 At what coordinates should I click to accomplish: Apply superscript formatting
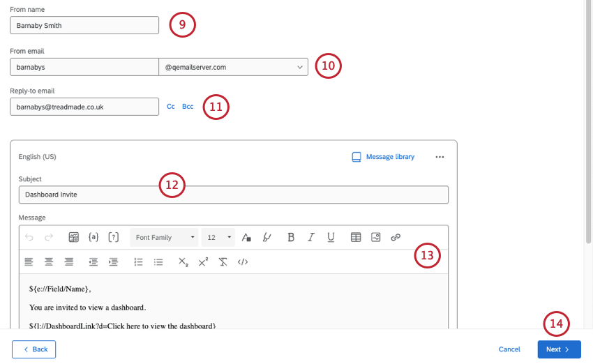tap(203, 262)
